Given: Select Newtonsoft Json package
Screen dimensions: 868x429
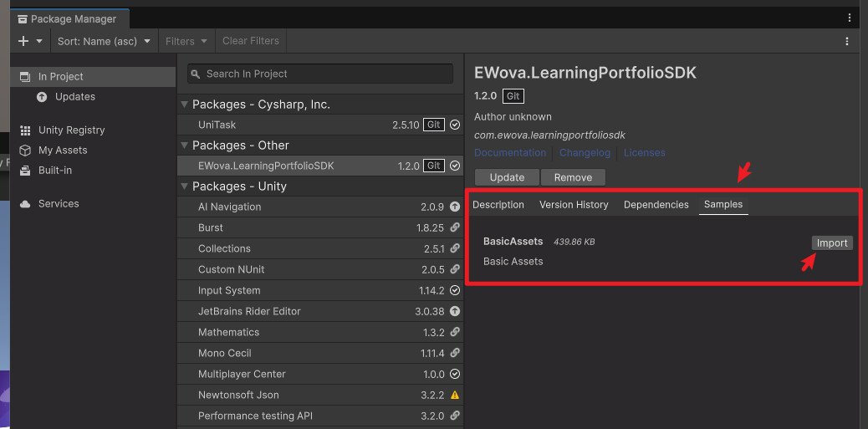Looking at the screenshot, I should click(x=320, y=396).
